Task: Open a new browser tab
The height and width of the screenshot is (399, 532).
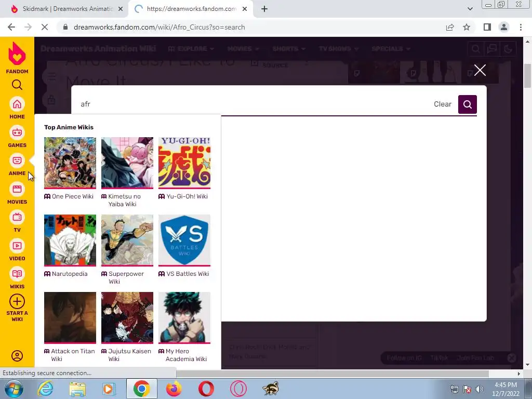Action: tap(264, 9)
